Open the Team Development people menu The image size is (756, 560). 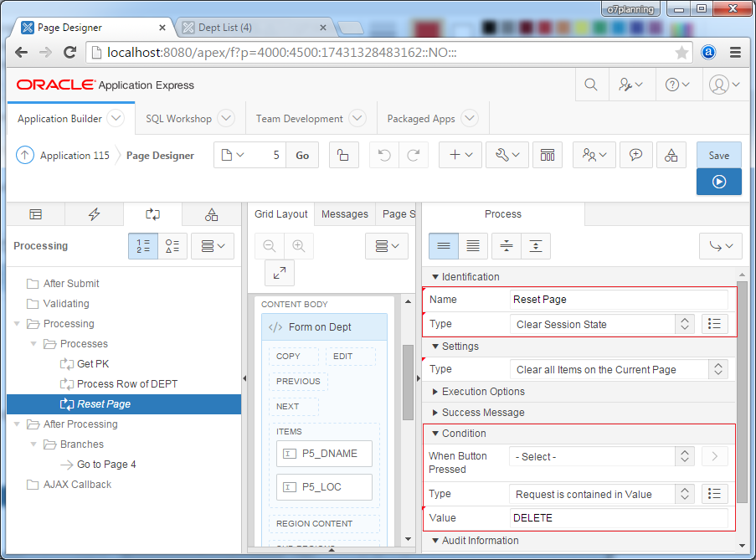pos(594,155)
